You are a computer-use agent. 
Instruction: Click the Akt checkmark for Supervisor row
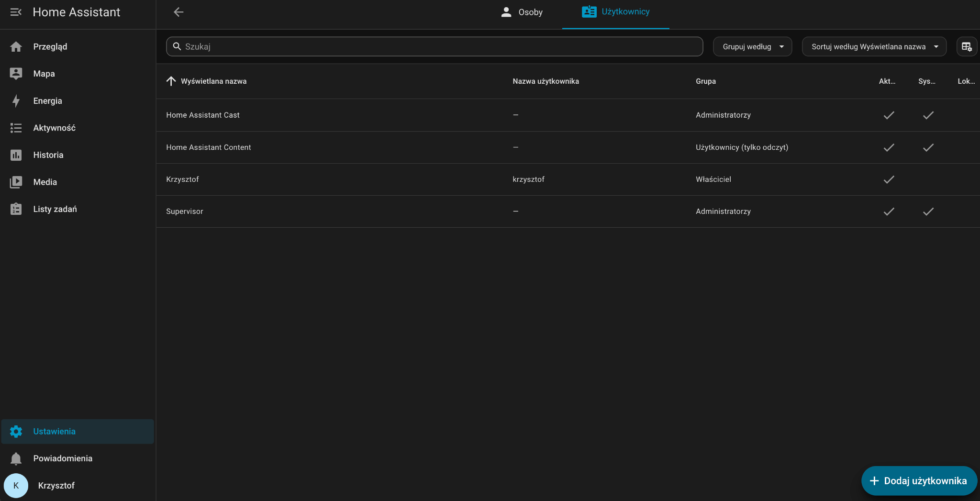(889, 212)
